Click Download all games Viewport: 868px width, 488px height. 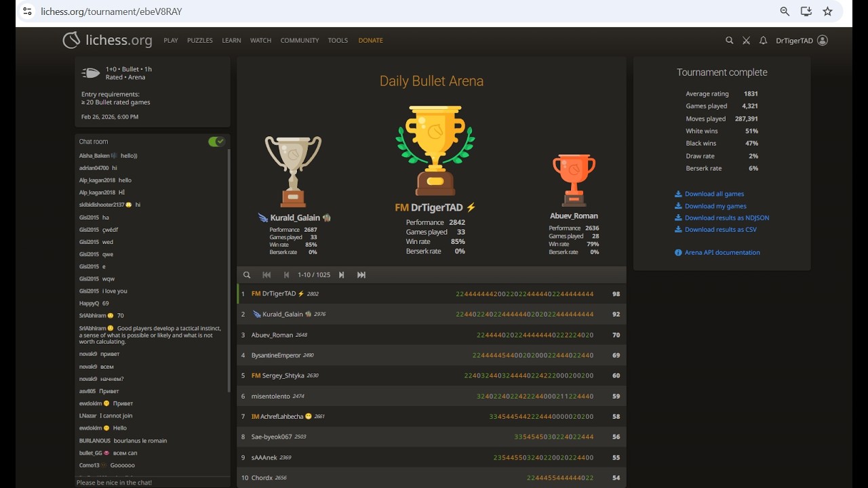[x=714, y=194]
